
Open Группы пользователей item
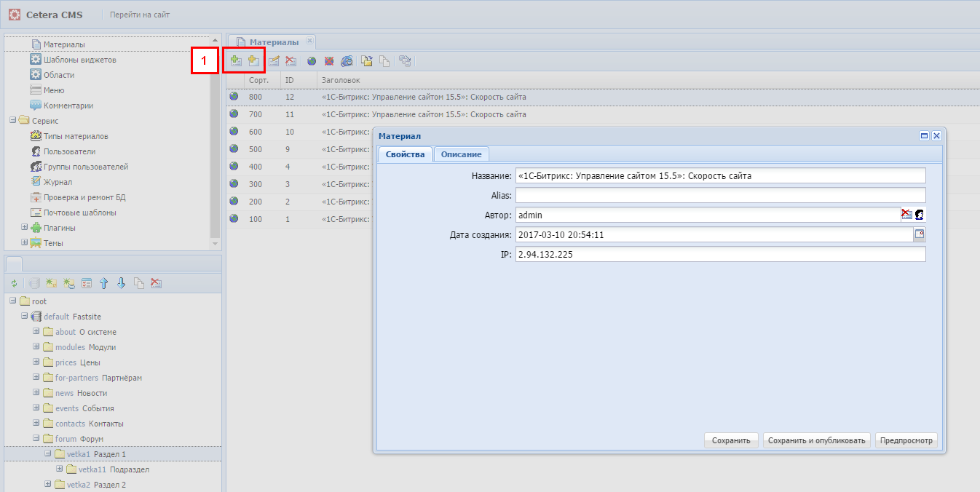tap(86, 167)
